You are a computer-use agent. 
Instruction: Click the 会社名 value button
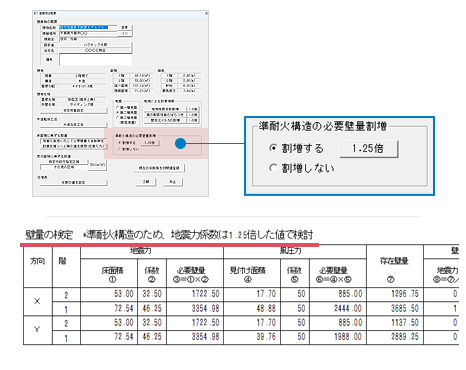coord(96,50)
